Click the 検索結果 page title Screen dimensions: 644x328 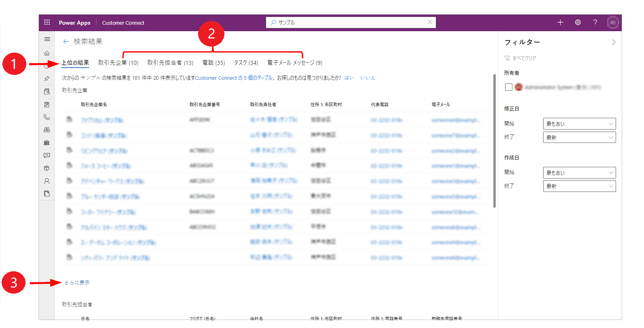click(88, 41)
